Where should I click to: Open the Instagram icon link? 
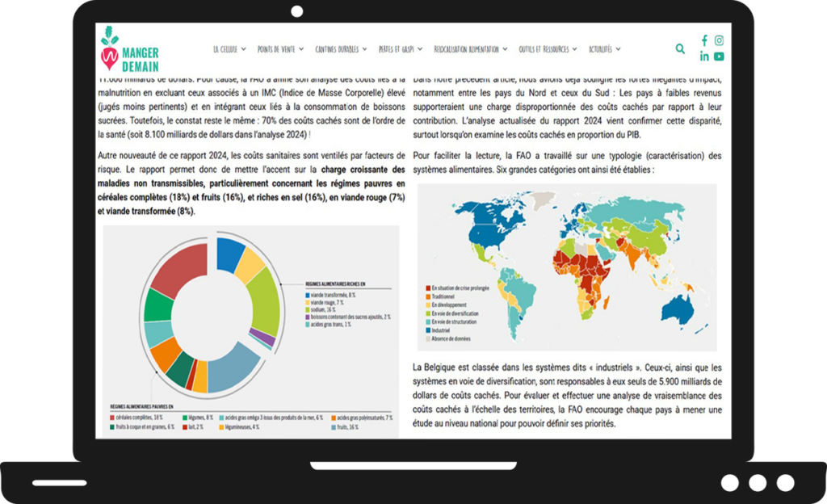coord(719,40)
